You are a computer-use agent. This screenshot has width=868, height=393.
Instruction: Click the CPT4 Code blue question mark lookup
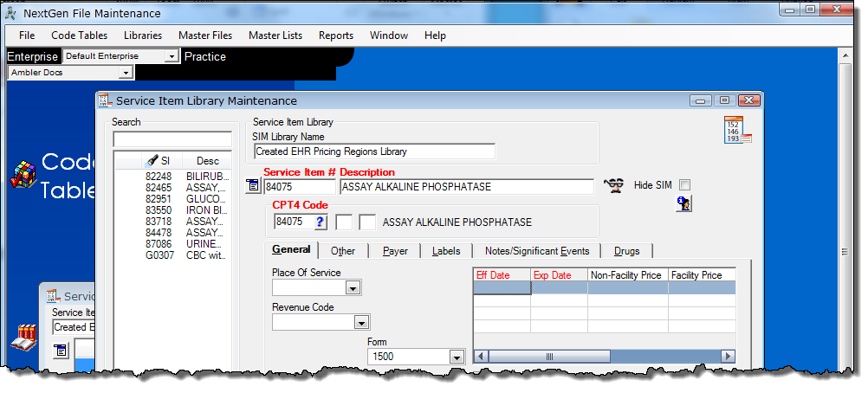click(x=321, y=222)
